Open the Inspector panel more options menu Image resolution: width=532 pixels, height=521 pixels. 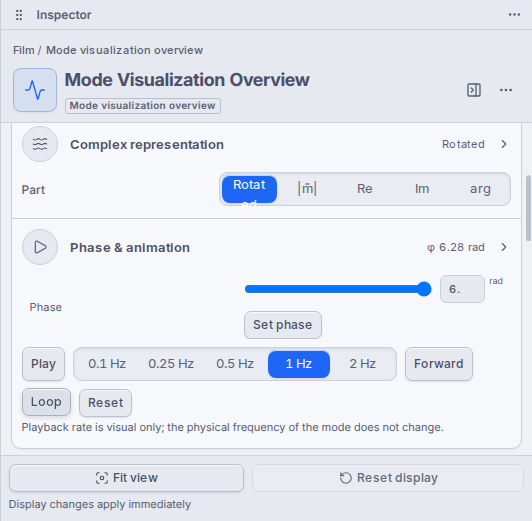(x=514, y=15)
